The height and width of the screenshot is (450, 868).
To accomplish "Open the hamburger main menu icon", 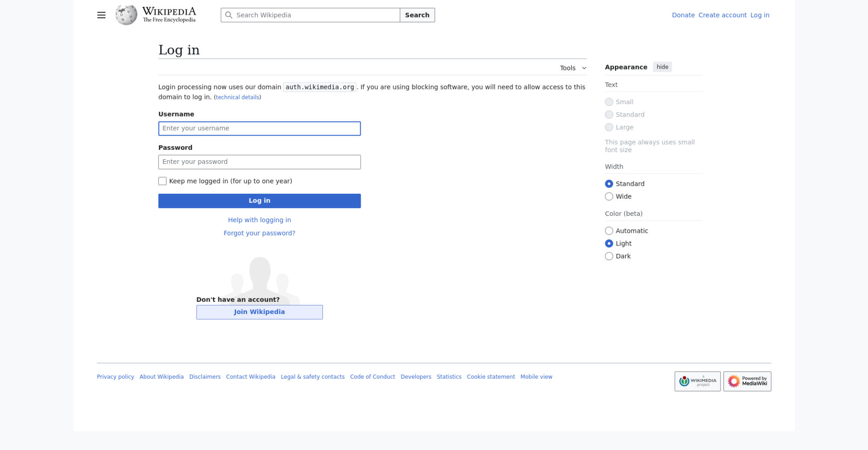I will click(101, 15).
